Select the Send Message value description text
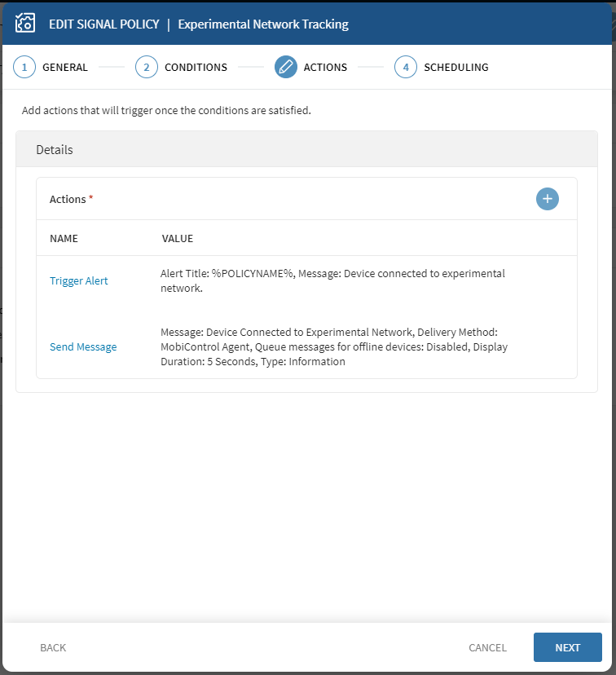Screen dimensions: 616x675 334,347
